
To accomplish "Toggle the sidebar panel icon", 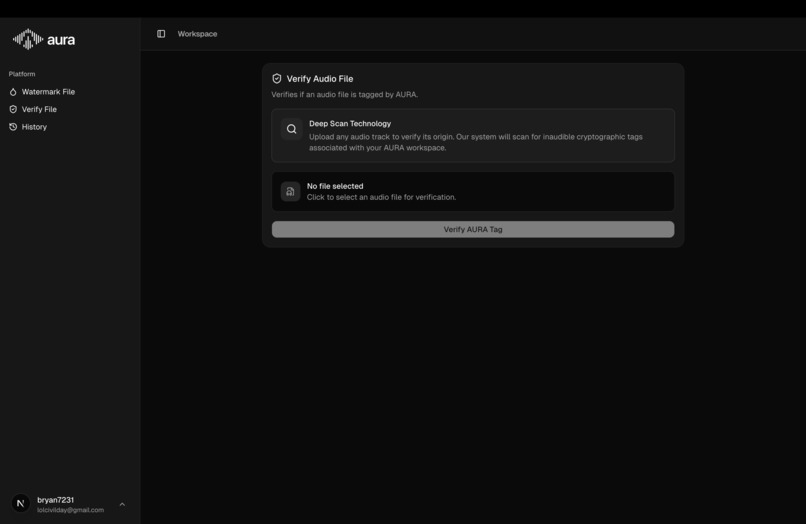I will pos(161,34).
